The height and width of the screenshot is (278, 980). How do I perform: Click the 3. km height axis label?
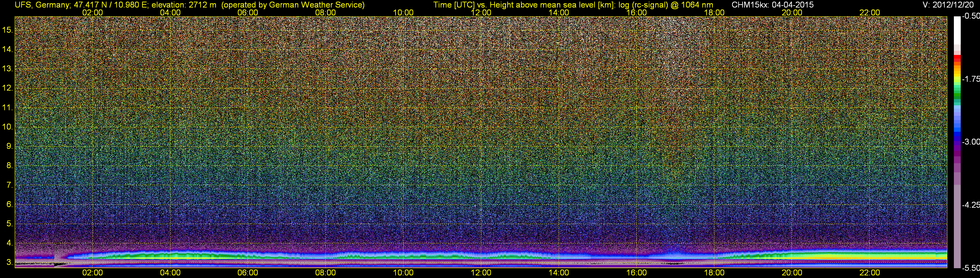point(9,262)
